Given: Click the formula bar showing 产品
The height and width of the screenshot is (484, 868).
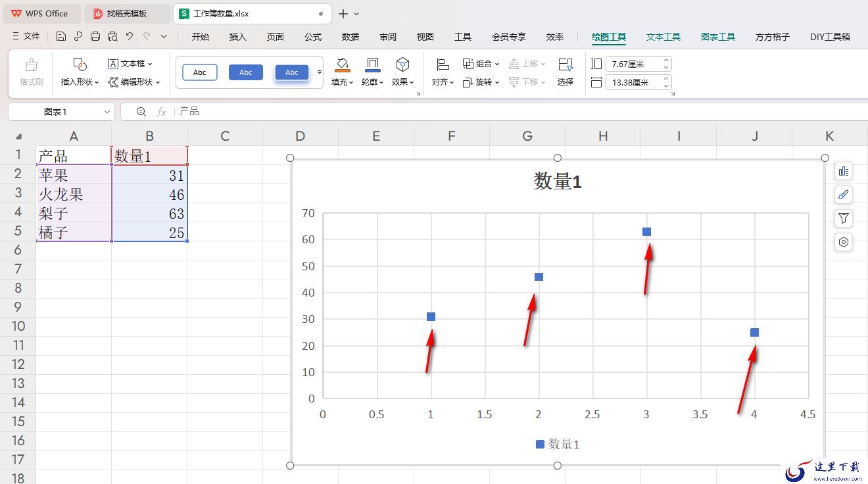Looking at the screenshot, I should [519, 112].
